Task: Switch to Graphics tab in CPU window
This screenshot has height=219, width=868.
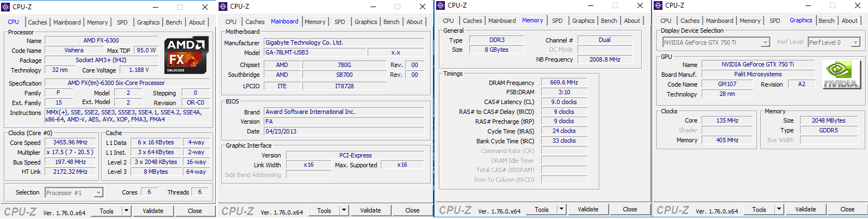Action: 148,22
